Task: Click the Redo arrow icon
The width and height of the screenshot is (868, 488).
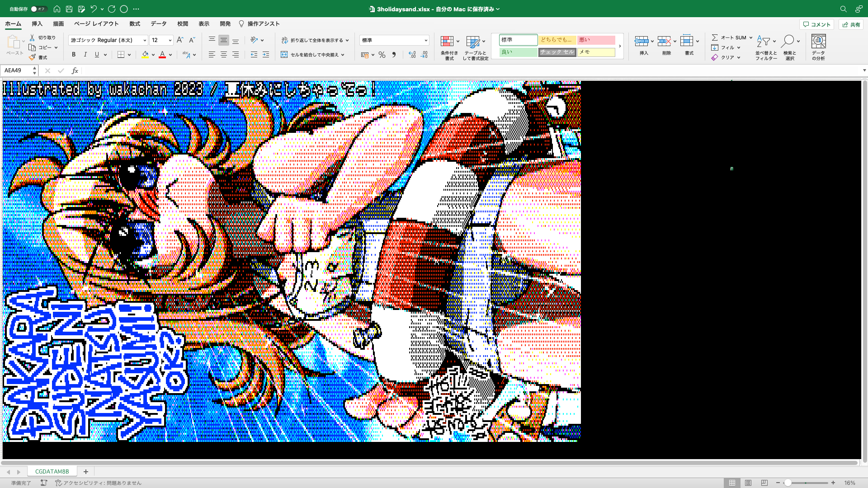Action: (x=112, y=9)
